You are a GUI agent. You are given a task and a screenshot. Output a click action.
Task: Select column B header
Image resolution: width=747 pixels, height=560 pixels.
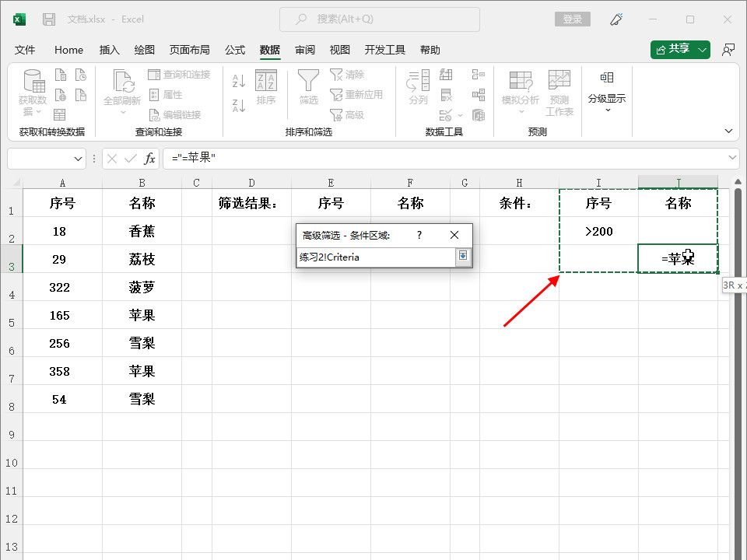[142, 182]
